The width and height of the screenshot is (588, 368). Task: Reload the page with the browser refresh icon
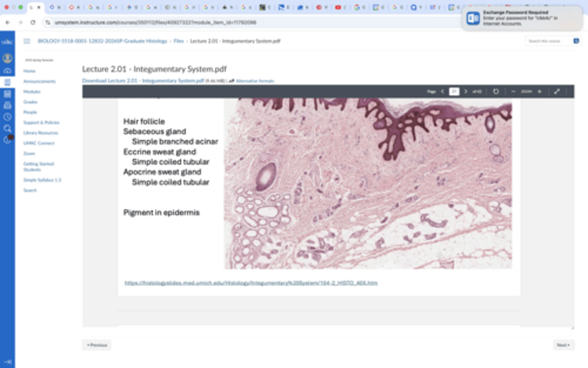[33, 22]
